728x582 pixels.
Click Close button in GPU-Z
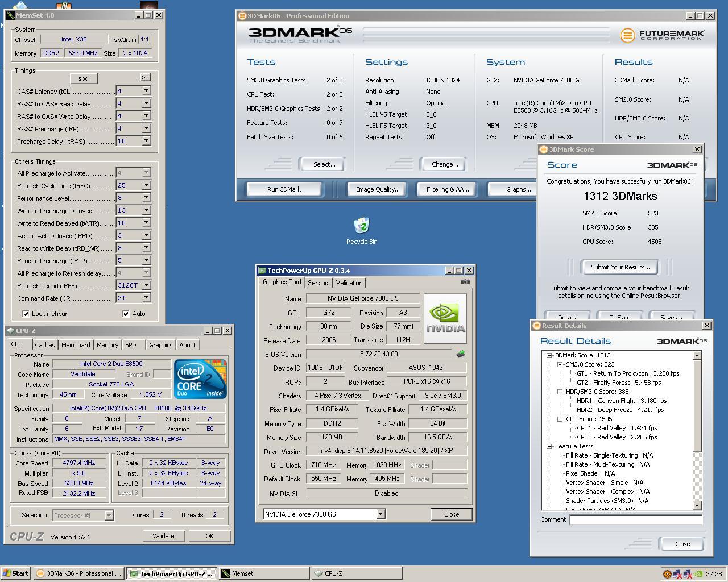click(452, 514)
